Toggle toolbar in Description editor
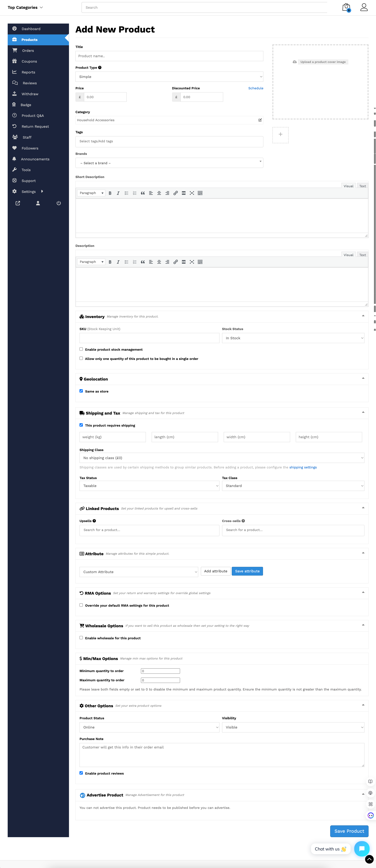376x868 pixels. pos(200,262)
